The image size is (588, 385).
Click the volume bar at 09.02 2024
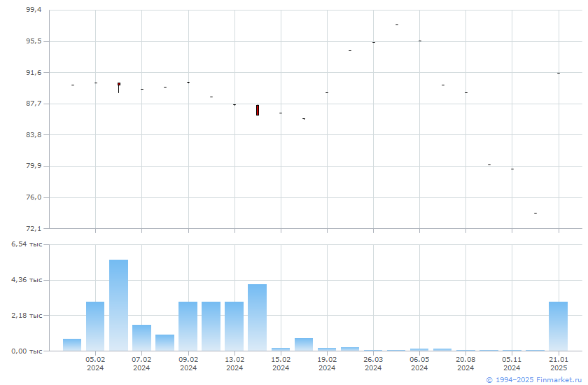pyautogui.click(x=188, y=326)
